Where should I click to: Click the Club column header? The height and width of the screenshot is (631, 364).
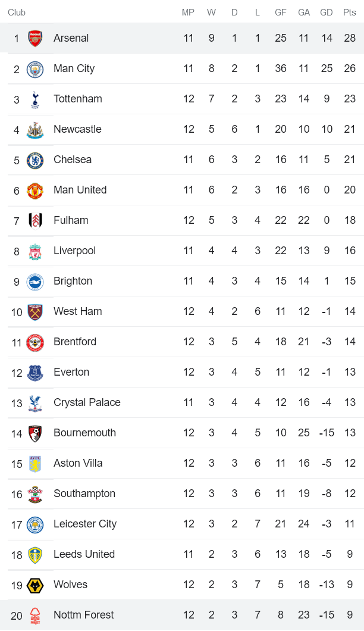pyautogui.click(x=17, y=13)
